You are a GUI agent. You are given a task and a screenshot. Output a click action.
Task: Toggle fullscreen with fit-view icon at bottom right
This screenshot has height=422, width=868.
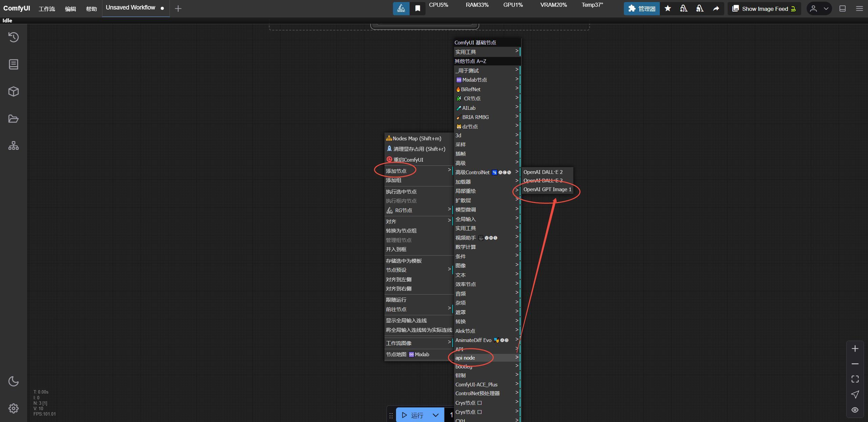coord(855,379)
